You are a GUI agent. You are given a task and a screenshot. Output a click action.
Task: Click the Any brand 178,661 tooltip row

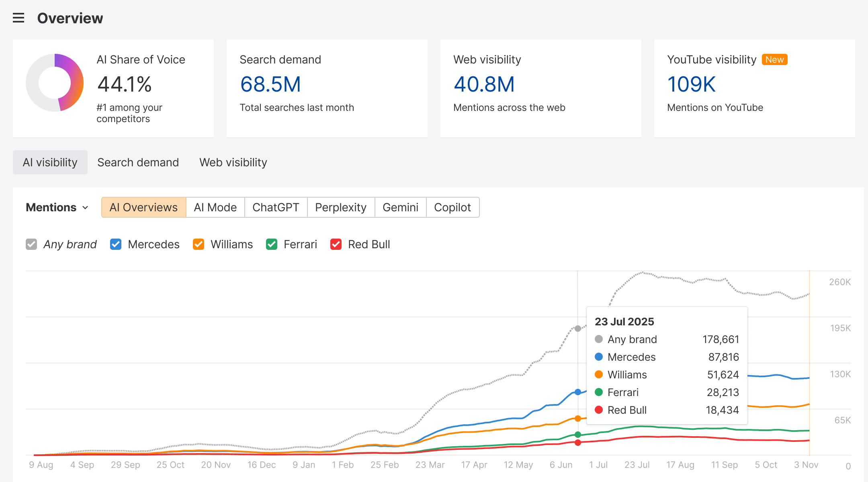coord(667,339)
